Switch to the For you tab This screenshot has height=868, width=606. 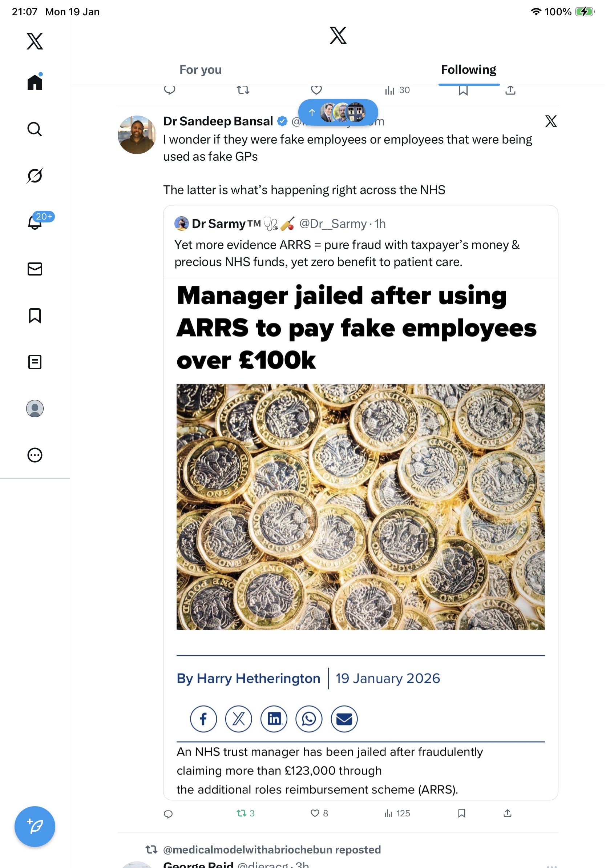[200, 70]
